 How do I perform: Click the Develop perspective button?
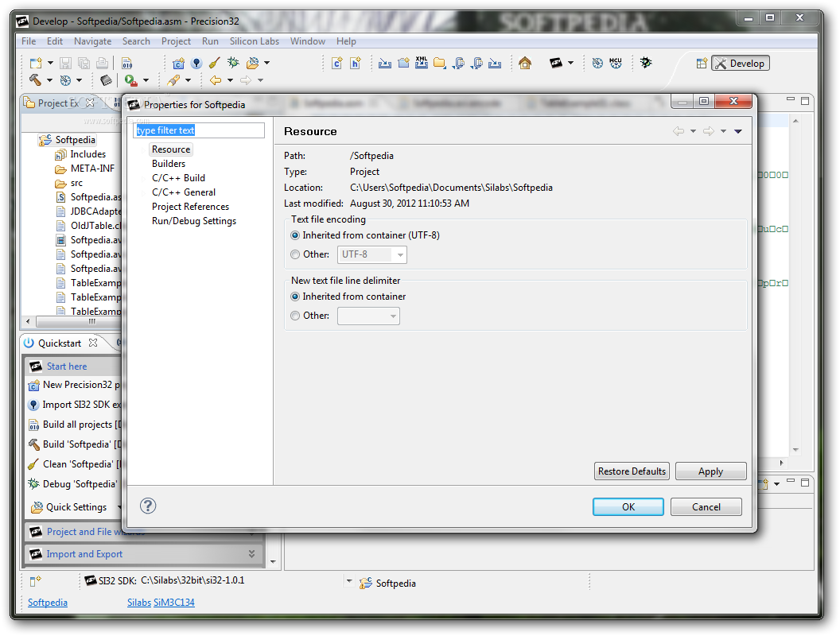pyautogui.click(x=741, y=63)
